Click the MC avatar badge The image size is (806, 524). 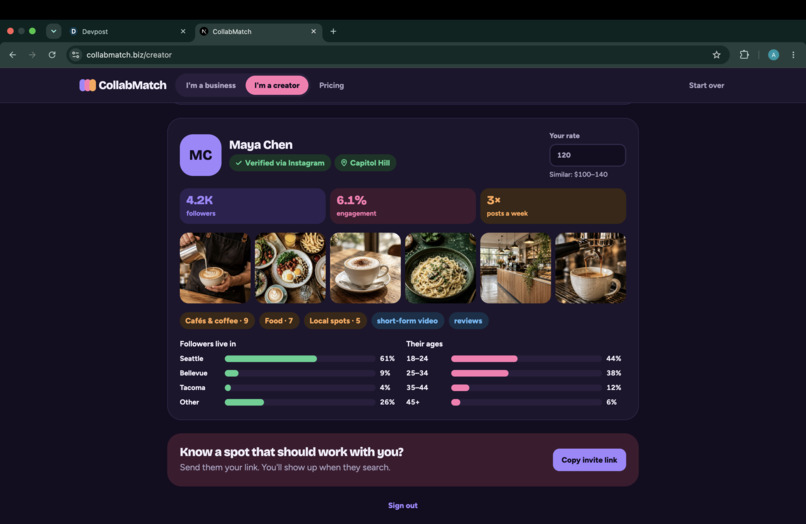[200, 155]
